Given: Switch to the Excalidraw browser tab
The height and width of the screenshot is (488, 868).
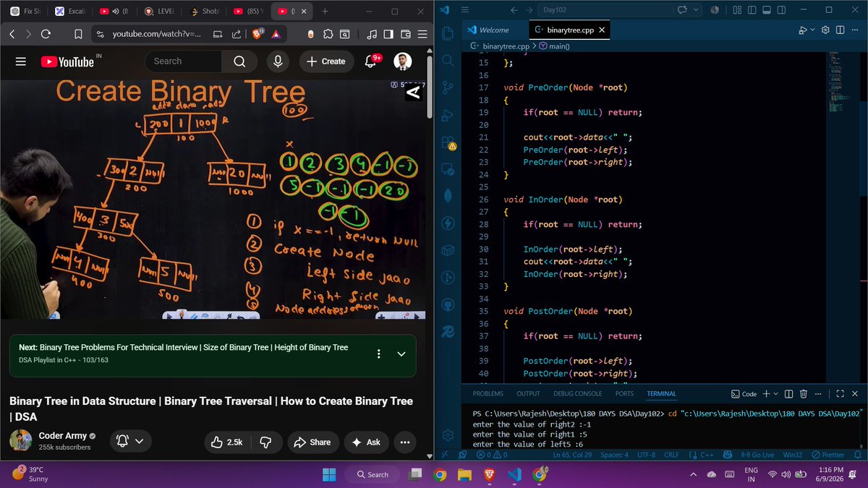Looking at the screenshot, I should coord(69,12).
